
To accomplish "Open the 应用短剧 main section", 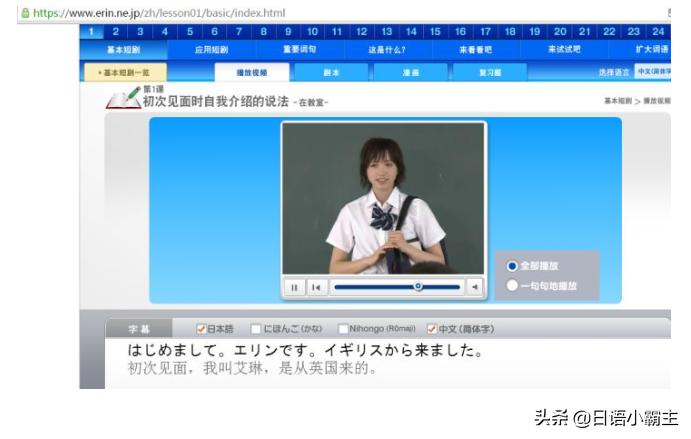I will [x=212, y=49].
